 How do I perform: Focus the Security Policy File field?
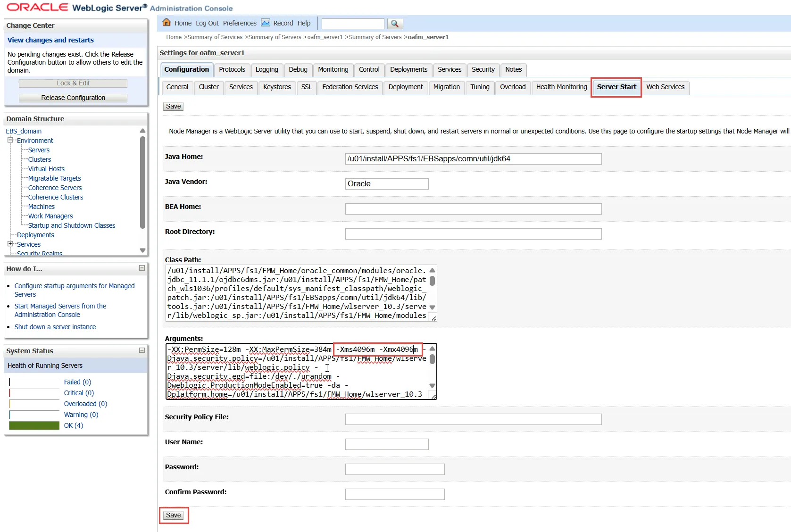[473, 419]
